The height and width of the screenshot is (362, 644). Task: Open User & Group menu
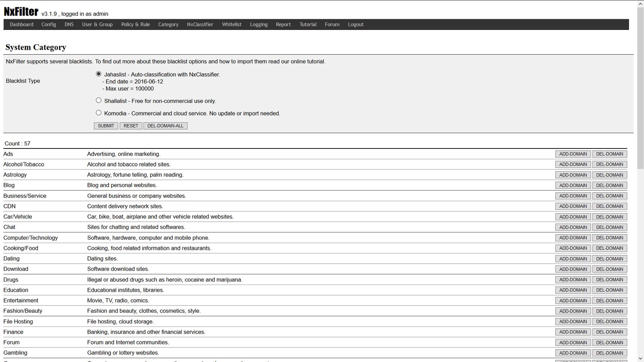(97, 24)
